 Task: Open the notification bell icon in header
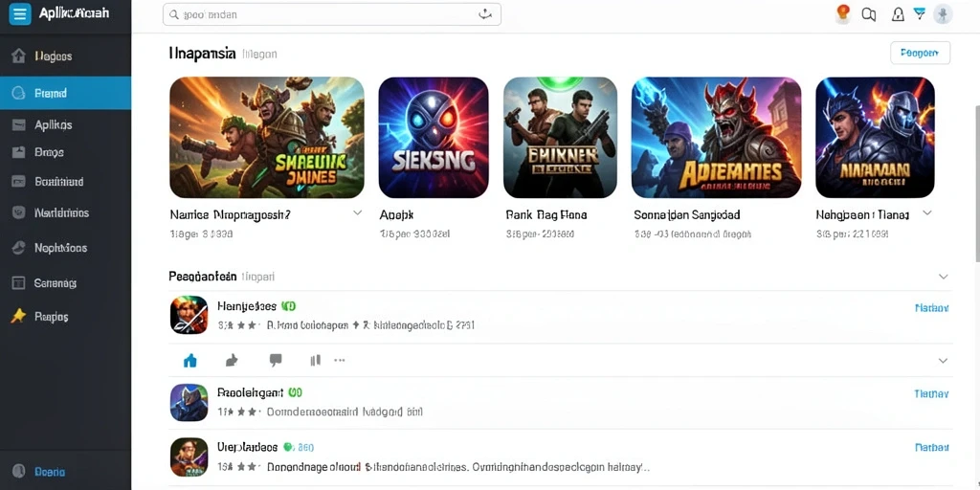pyautogui.click(x=898, y=14)
